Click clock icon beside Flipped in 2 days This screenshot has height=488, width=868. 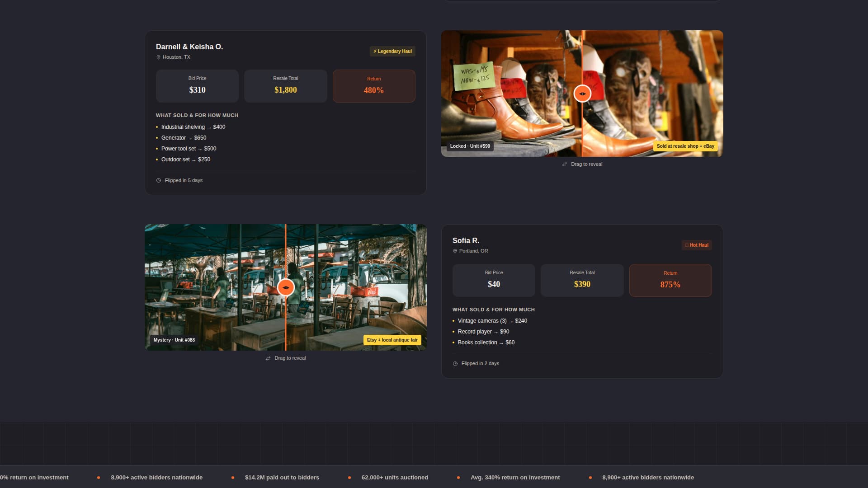point(455,364)
